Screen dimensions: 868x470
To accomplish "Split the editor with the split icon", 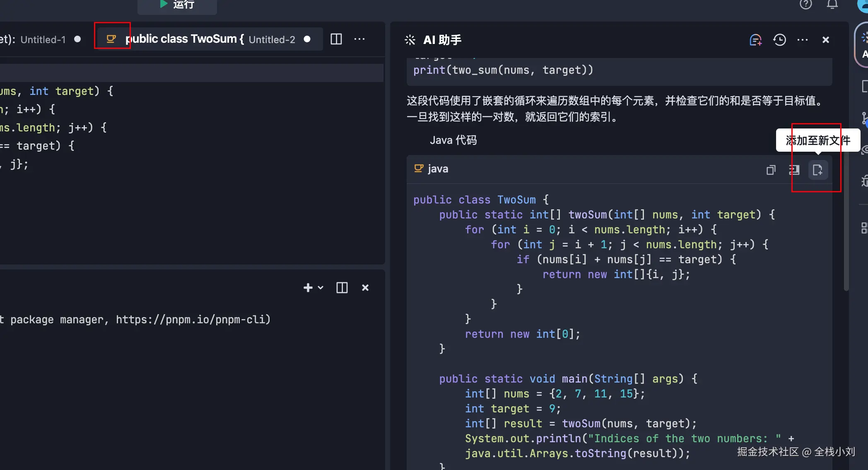I will [336, 39].
